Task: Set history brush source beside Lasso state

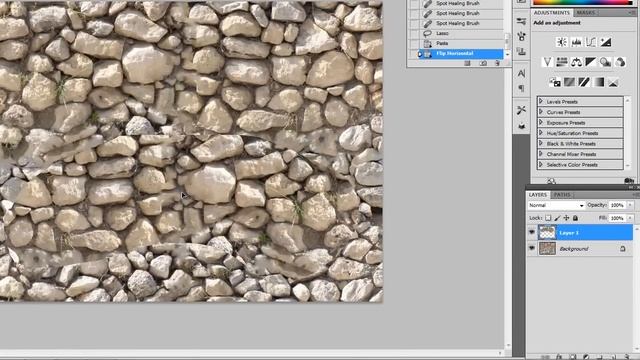Action: 414,33
